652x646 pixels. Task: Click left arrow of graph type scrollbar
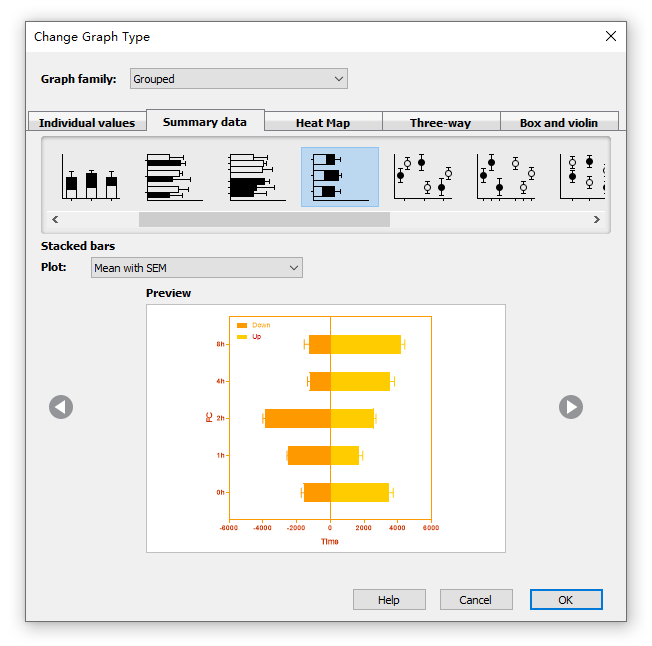coord(55,219)
